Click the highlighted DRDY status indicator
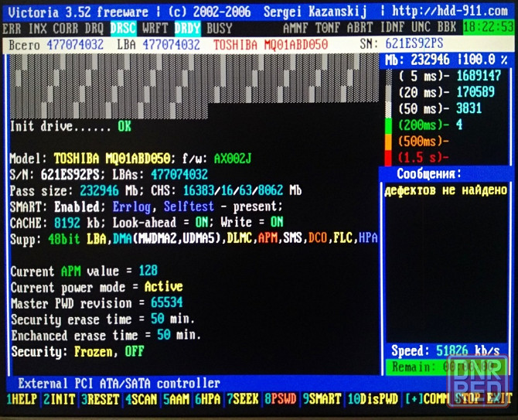Image resolution: width=518 pixels, height=420 pixels. [187, 28]
